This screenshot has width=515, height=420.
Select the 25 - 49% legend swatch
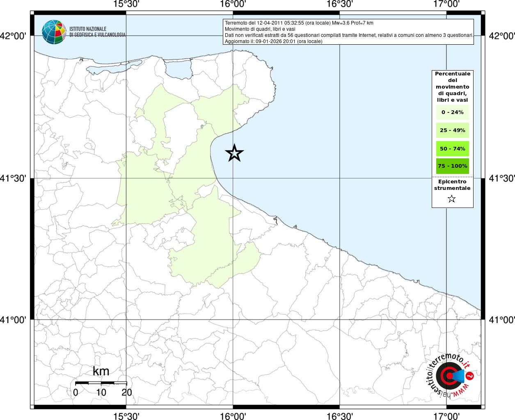coord(452,130)
